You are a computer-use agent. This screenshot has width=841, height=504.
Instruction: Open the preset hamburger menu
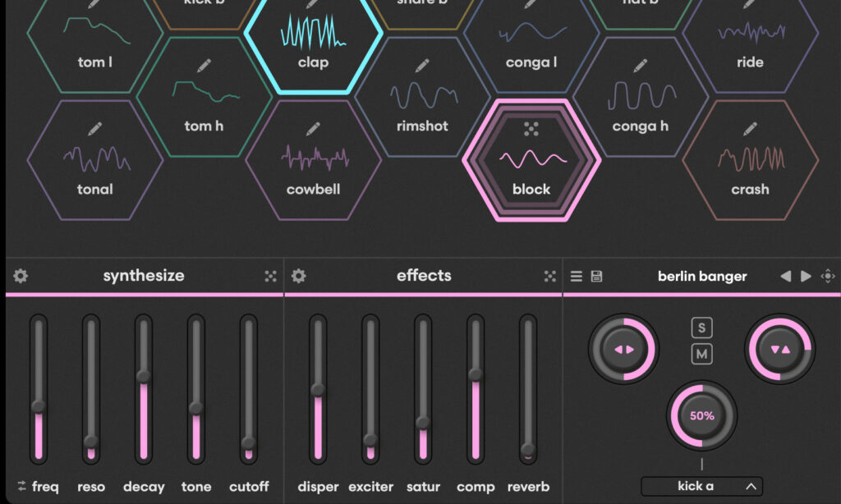click(x=577, y=277)
